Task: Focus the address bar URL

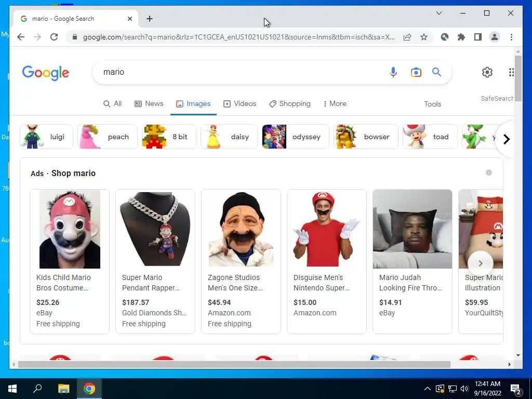Action: click(239, 37)
